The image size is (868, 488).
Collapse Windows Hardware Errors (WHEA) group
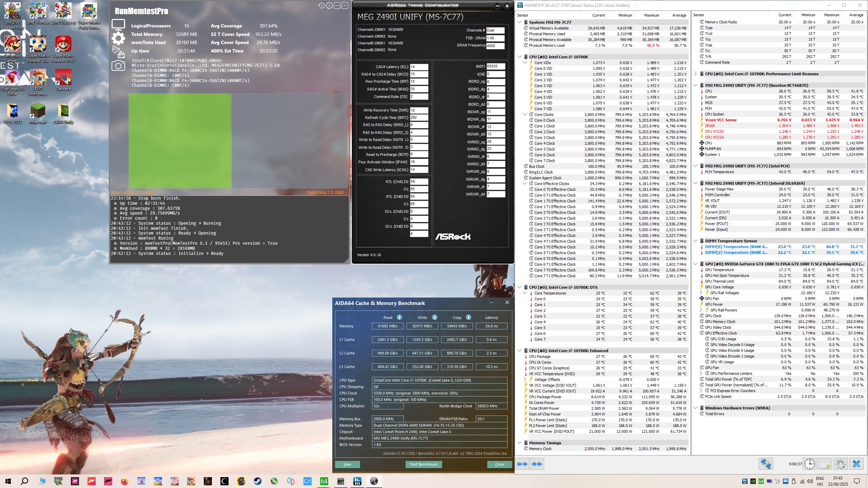696,408
